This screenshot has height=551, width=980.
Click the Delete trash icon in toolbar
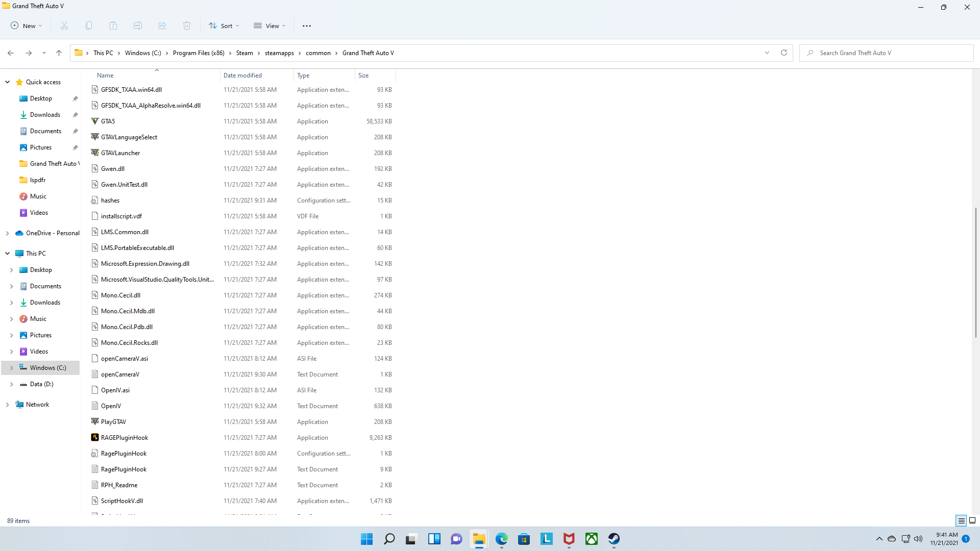187,26
